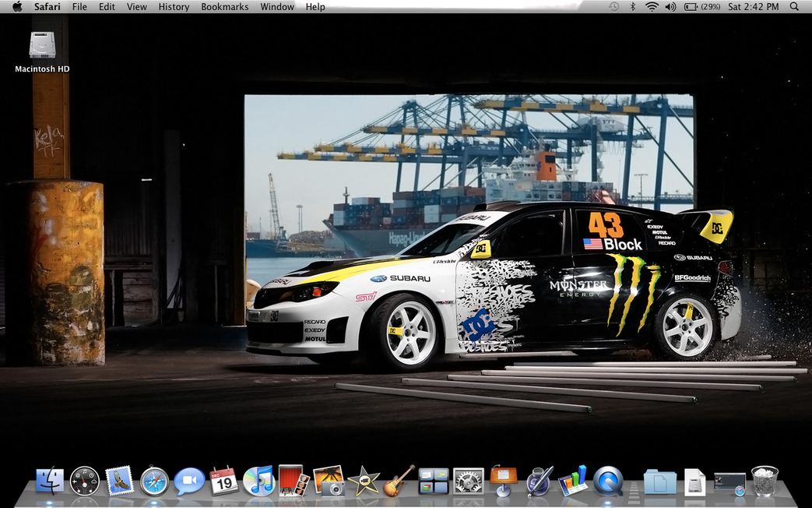Viewport: 812px width, 508px height.
Task: Open System Preferences gear in dock
Action: coord(468,481)
